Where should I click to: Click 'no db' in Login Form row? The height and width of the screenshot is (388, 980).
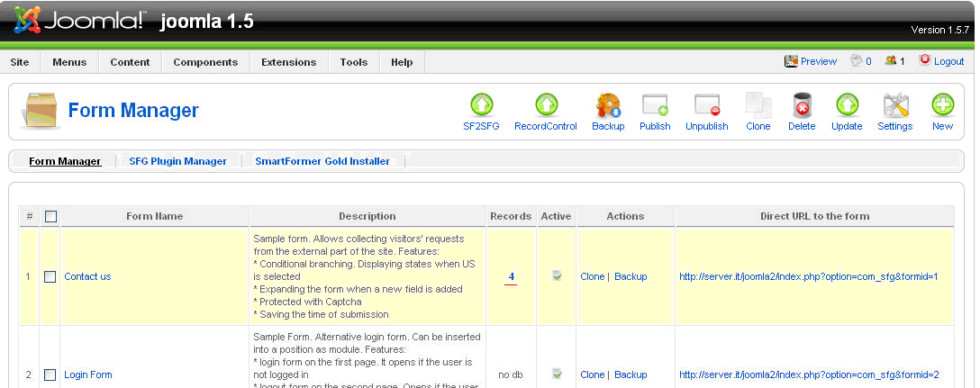pyautogui.click(x=511, y=374)
